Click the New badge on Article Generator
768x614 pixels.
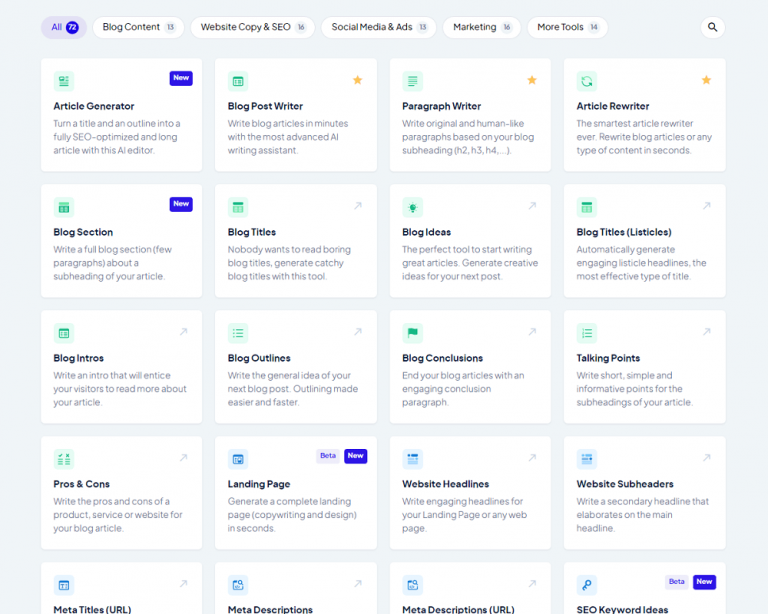click(x=181, y=78)
